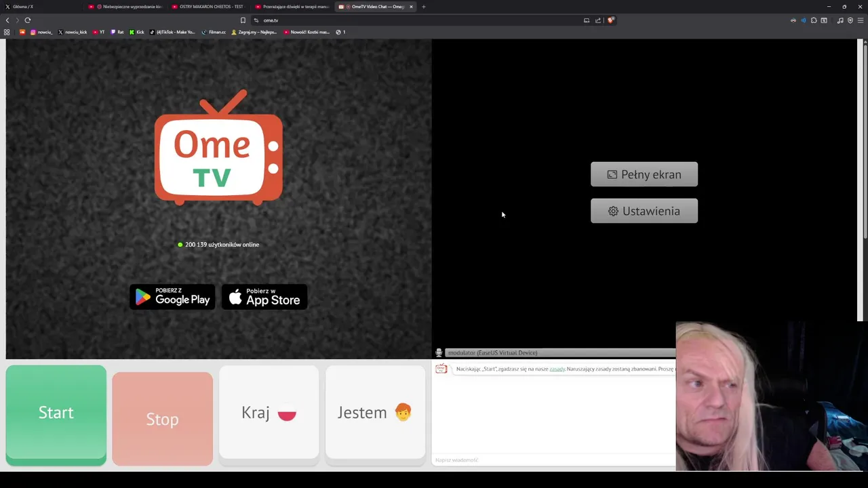Click the 200 139 użytkowników online text
Image resolution: width=868 pixels, height=488 pixels.
(222, 245)
